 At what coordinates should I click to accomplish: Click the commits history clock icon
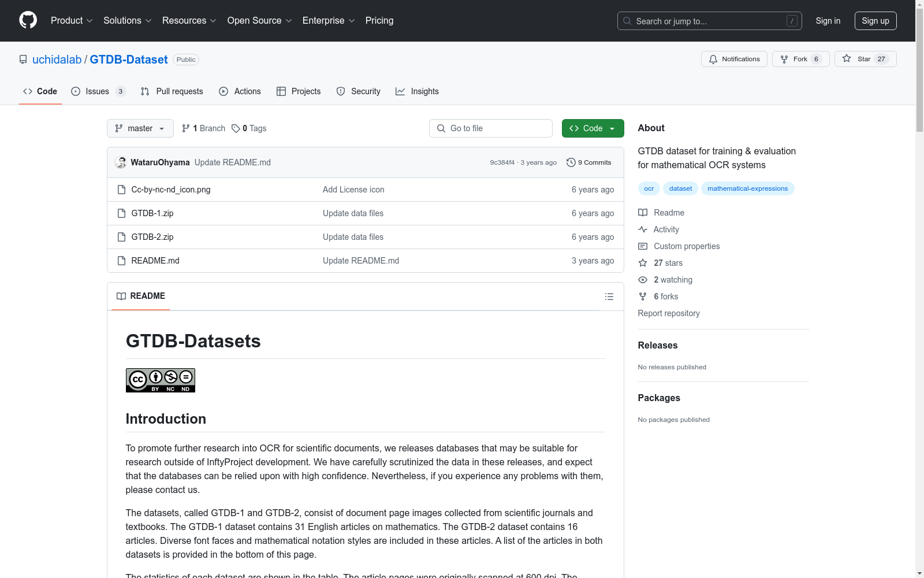click(571, 162)
